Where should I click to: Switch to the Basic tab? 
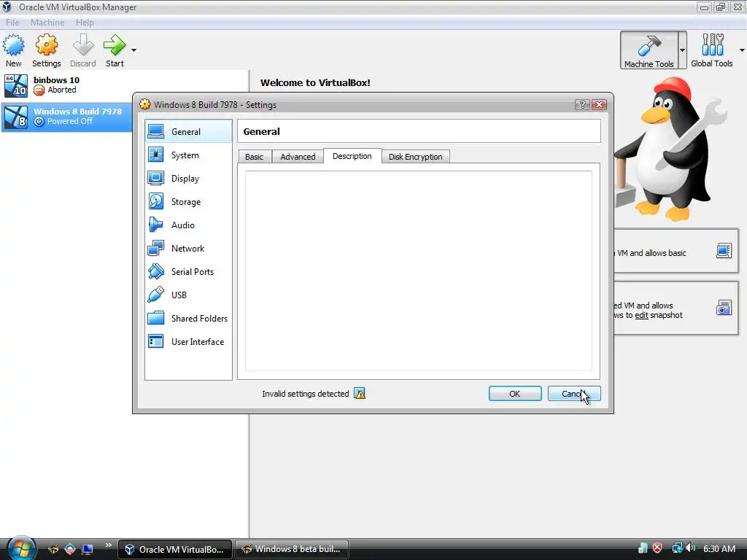255,157
